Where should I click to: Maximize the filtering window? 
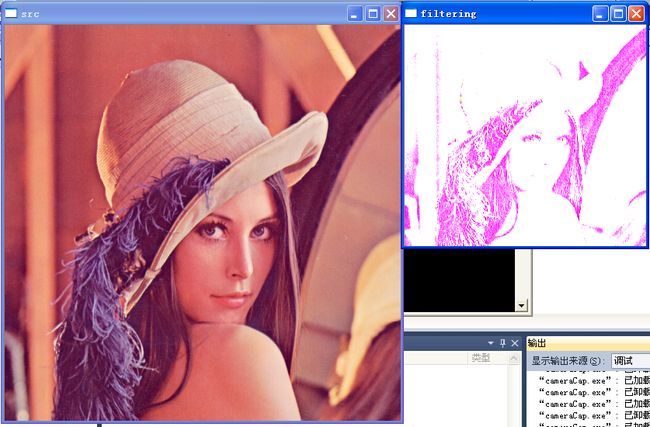[x=618, y=14]
